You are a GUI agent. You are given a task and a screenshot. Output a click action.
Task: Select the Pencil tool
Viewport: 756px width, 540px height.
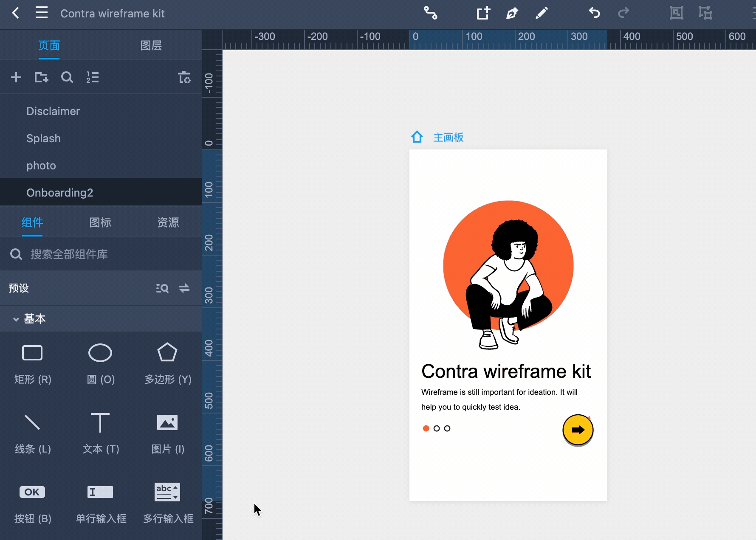(542, 13)
